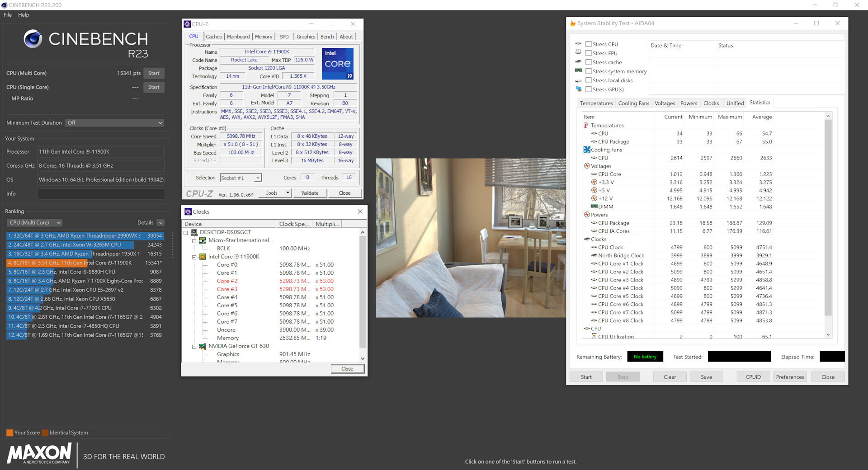Collapse the DESKTOP-DS0SGCT tree node
The height and width of the screenshot is (470, 868).
tap(185, 233)
